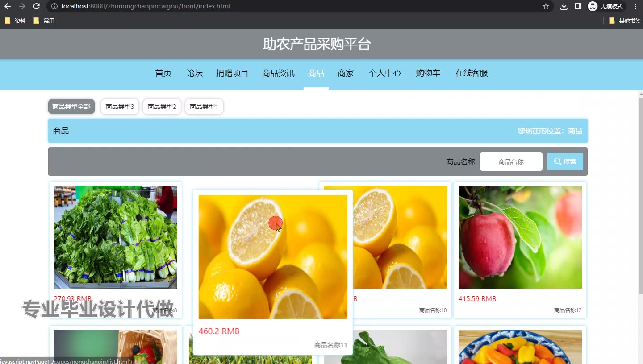Open the 捐赠项目 nav item
This screenshot has width=643, height=364.
[x=232, y=73]
